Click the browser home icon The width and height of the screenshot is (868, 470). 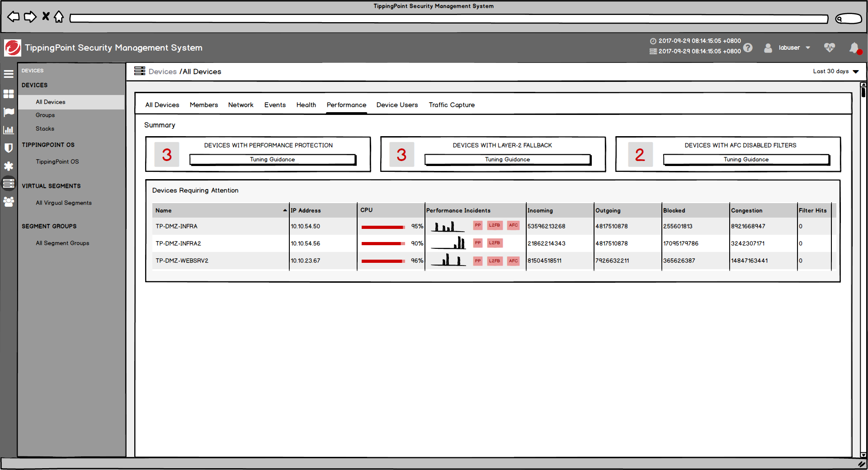pyautogui.click(x=59, y=17)
